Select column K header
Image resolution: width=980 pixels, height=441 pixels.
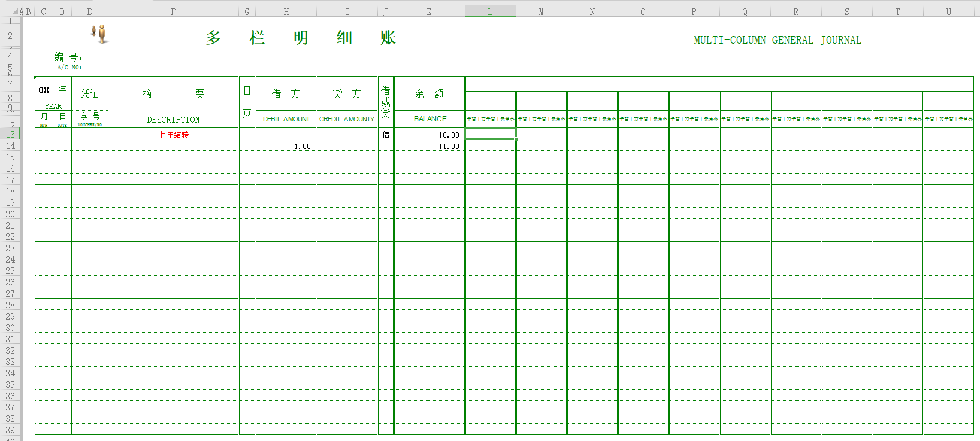(429, 11)
